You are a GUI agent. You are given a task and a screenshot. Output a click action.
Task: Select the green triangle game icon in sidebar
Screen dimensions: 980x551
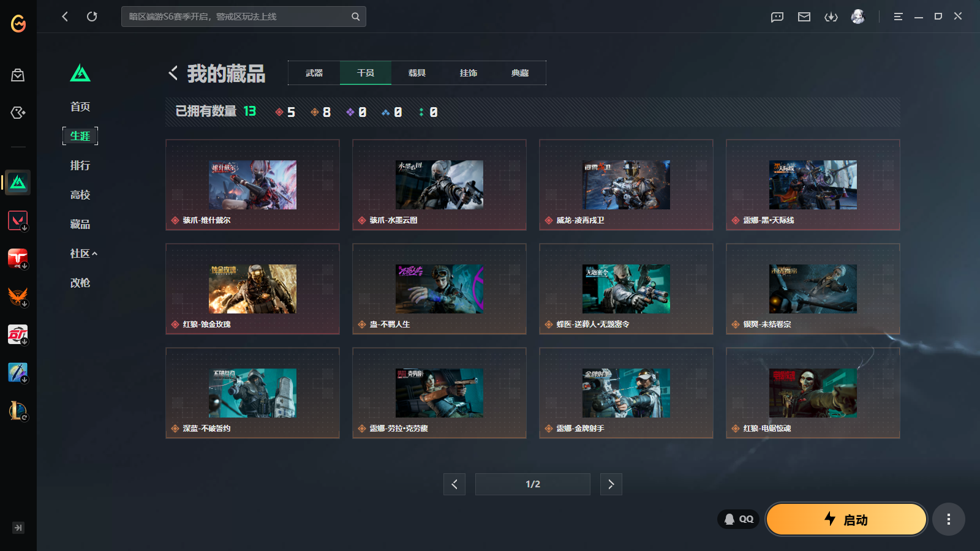[18, 182]
